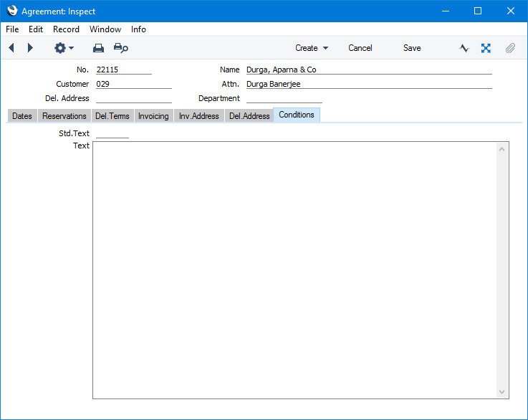The width and height of the screenshot is (528, 420).
Task: Click the Cancel button
Action: point(360,48)
